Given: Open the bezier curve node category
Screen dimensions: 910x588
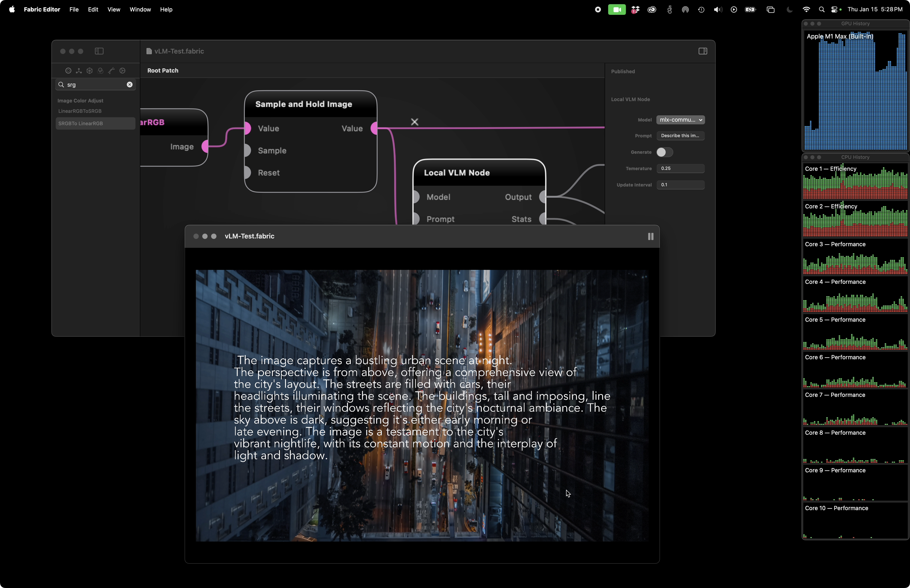Looking at the screenshot, I should coord(112,71).
